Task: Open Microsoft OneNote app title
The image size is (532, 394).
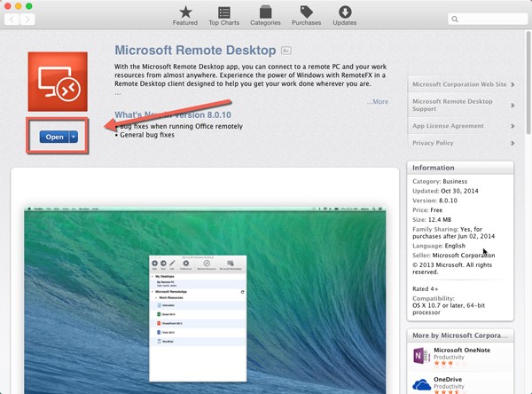Action: tap(462, 350)
